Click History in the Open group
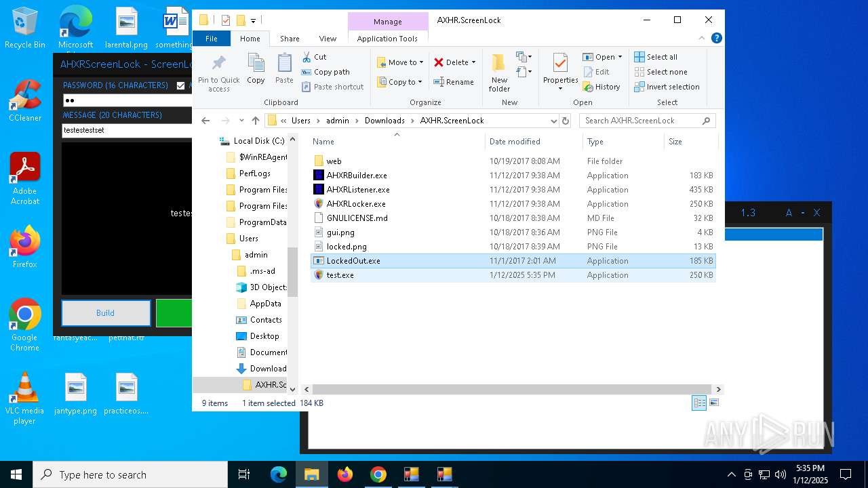The image size is (868, 488). point(601,87)
